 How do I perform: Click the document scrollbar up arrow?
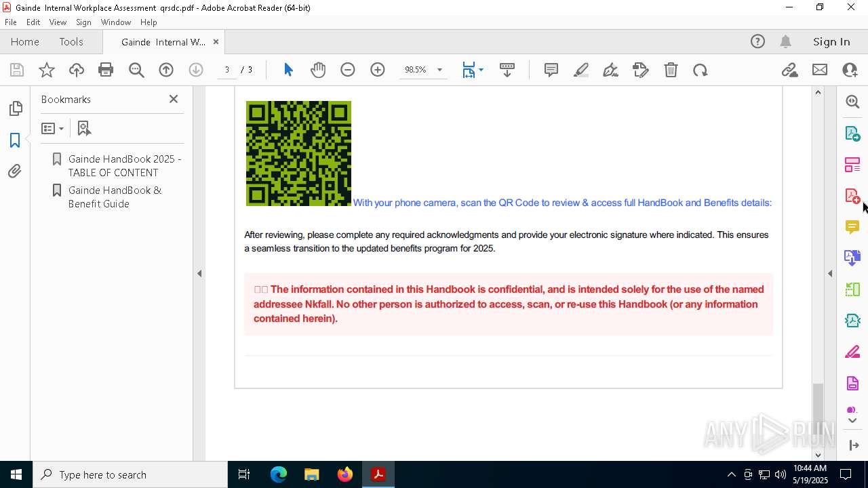[x=818, y=92]
